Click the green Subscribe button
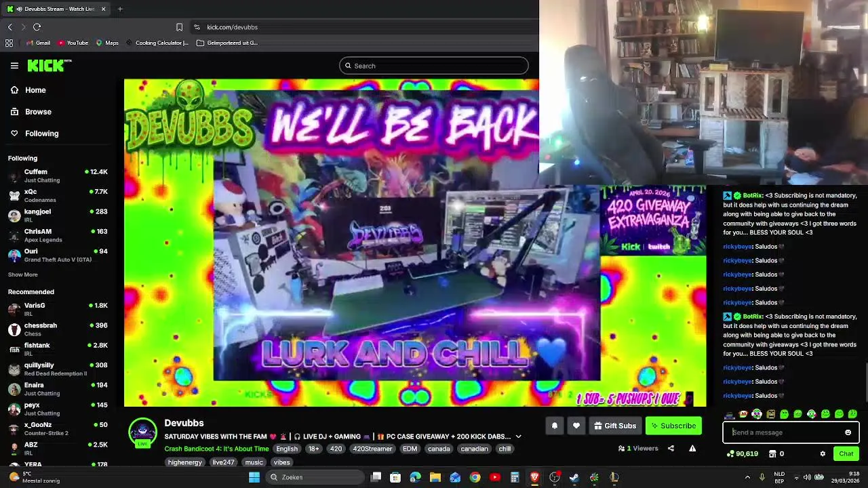This screenshot has height=488, width=868. point(673,426)
